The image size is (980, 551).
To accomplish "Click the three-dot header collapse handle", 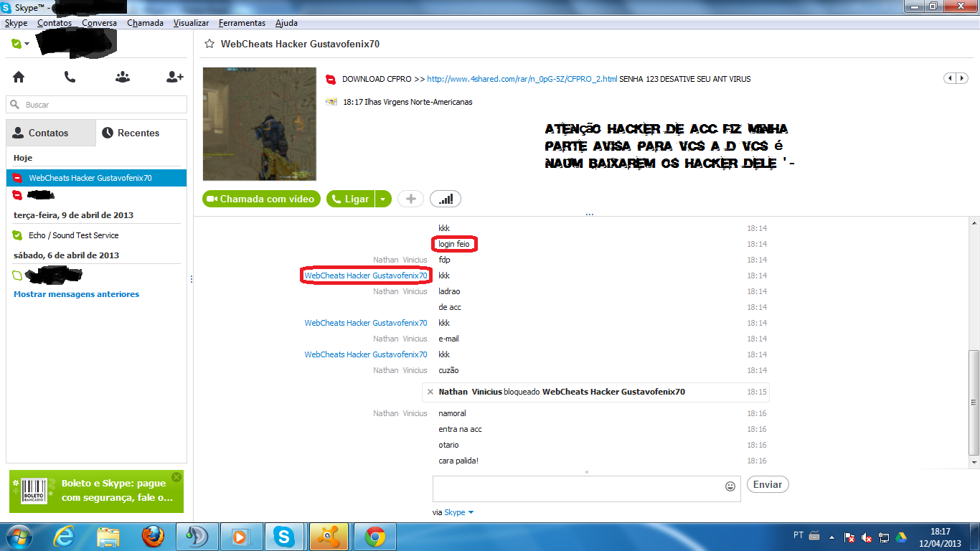I will click(x=589, y=214).
